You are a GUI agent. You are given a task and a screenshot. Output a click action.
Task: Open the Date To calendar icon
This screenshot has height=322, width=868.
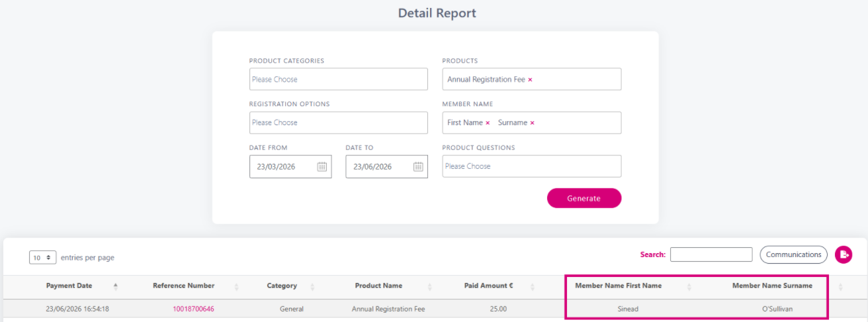(x=418, y=167)
